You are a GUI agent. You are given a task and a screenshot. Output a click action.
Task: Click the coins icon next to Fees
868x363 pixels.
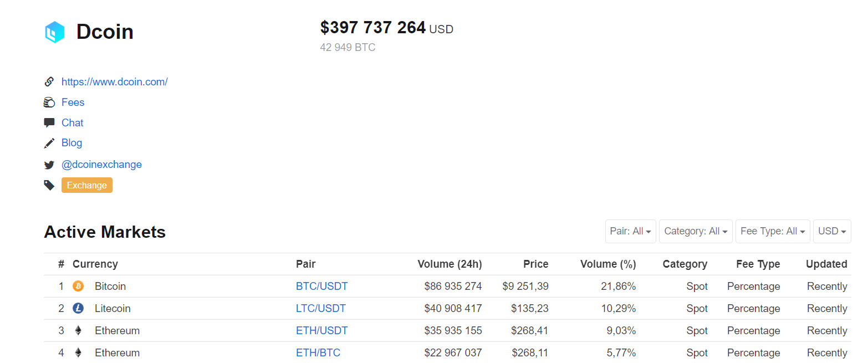coord(49,103)
